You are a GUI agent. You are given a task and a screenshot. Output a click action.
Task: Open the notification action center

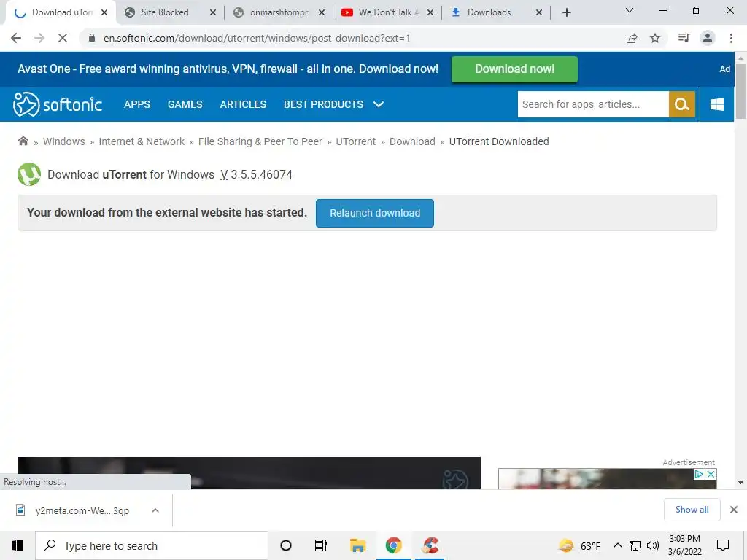(x=723, y=545)
